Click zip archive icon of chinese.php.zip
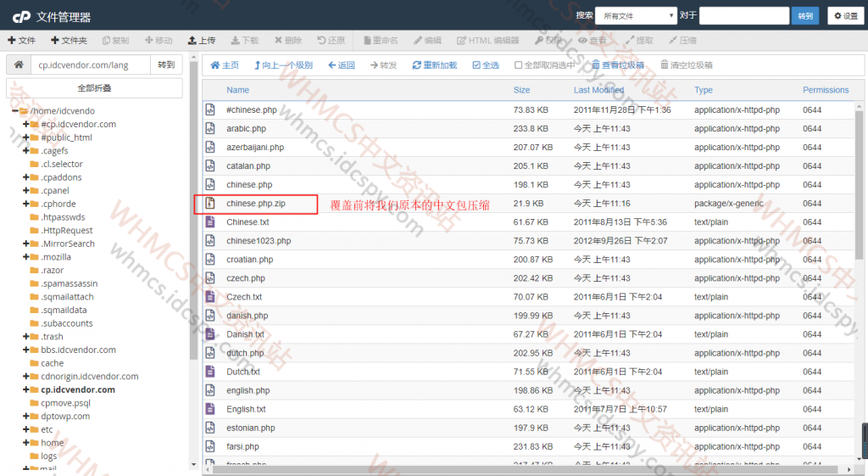This screenshot has height=476, width=868. coord(210,204)
